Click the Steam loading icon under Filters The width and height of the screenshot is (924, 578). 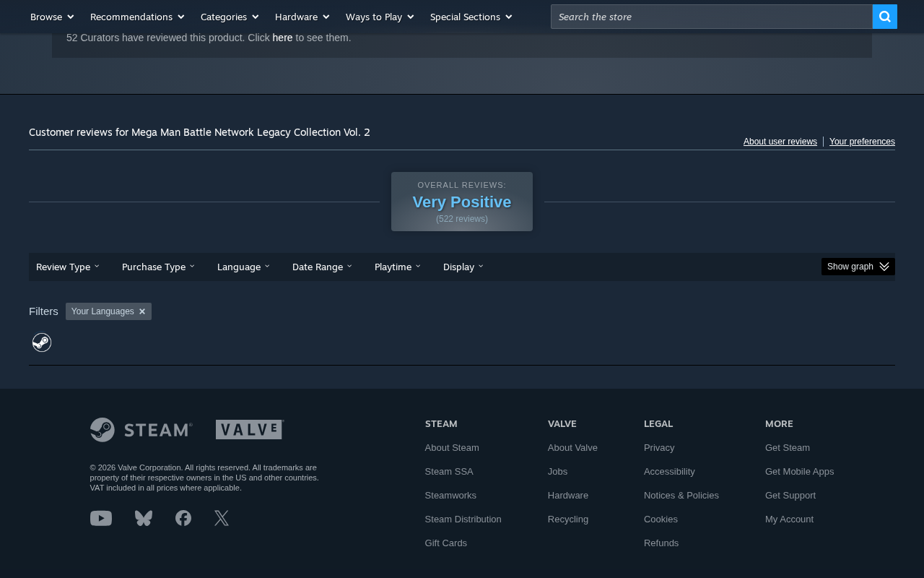coord(42,342)
